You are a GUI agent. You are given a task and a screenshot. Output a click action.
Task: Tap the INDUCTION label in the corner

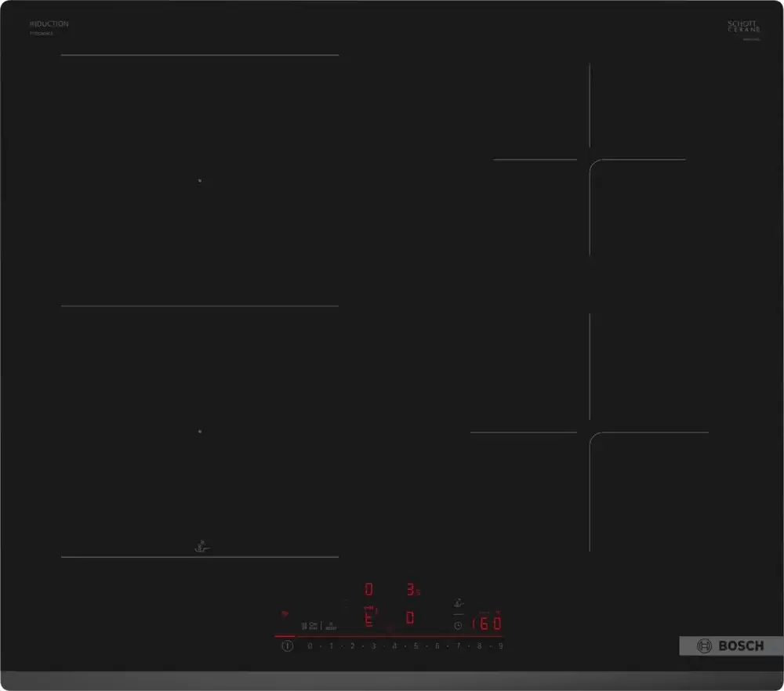pyautogui.click(x=49, y=24)
